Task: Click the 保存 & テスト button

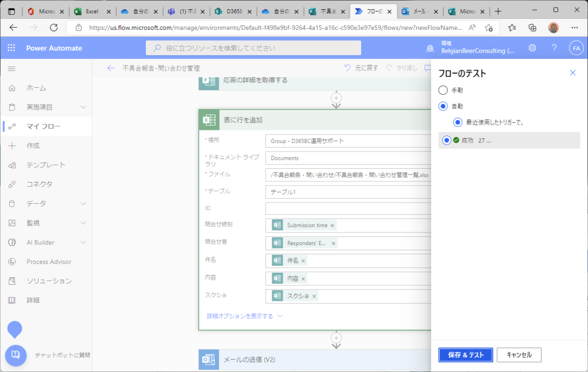Action: 466,355
